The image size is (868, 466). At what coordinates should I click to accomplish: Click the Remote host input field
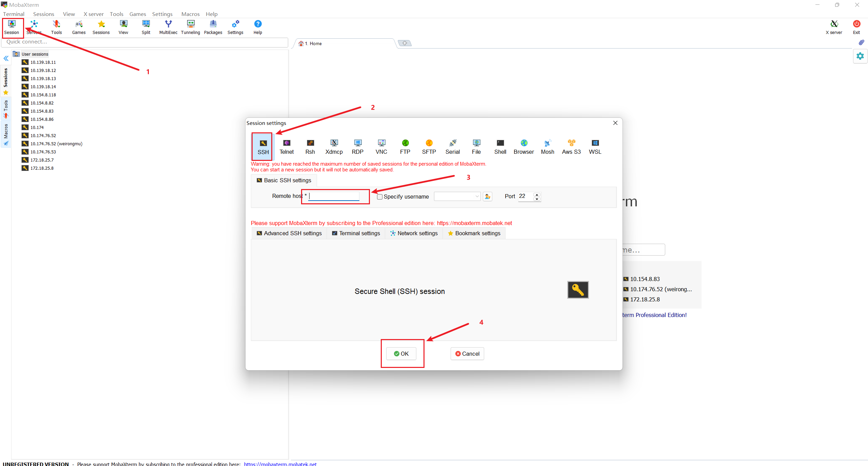[338, 196]
